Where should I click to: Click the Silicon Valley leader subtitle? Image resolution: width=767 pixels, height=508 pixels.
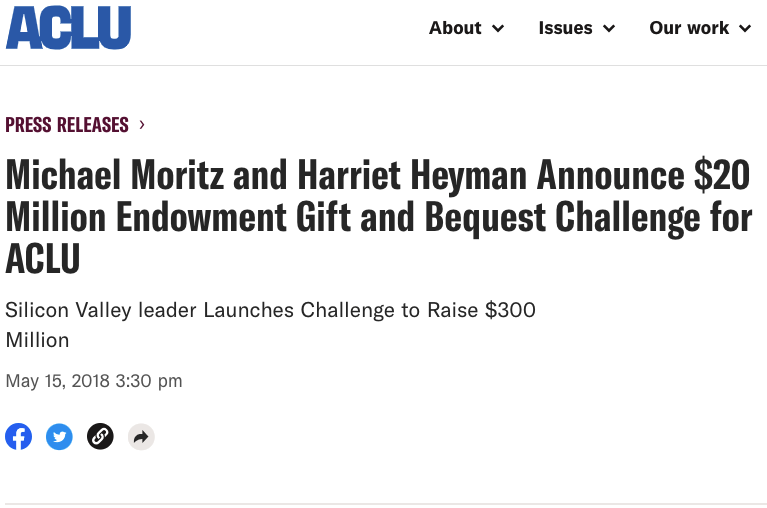click(270, 310)
